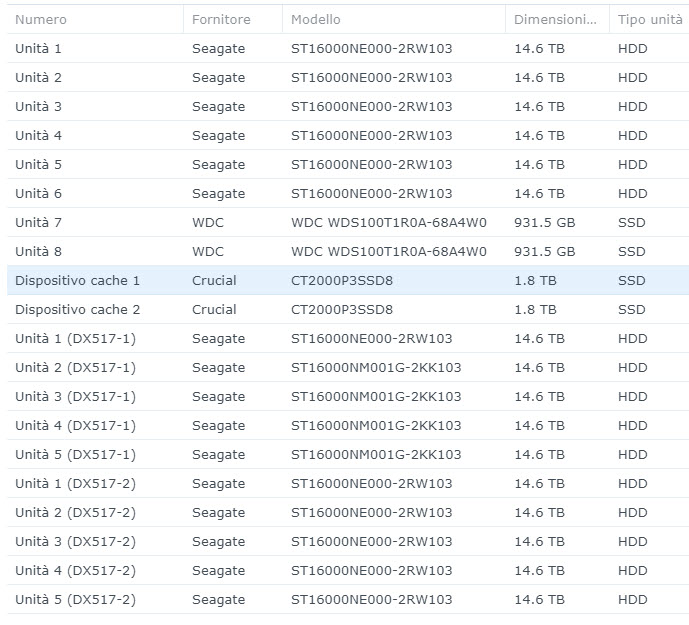Screen dimensions: 689x625
Task: Select the 'Unità 5' row label
Action: pos(38,164)
